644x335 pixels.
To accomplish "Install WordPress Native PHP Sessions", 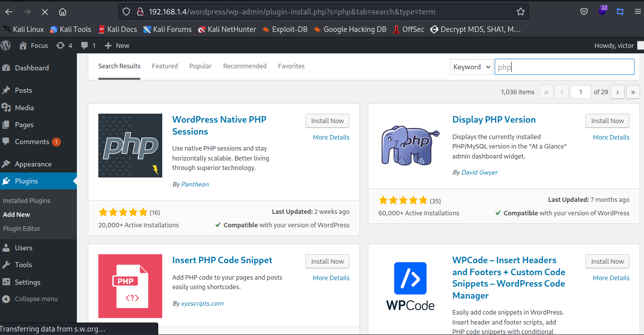I will pos(327,121).
